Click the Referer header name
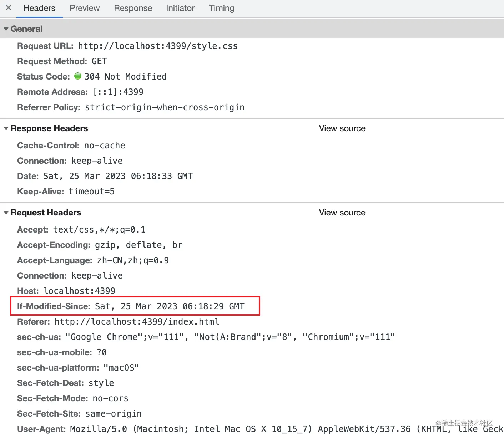The image size is (504, 438). pyautogui.click(x=34, y=322)
